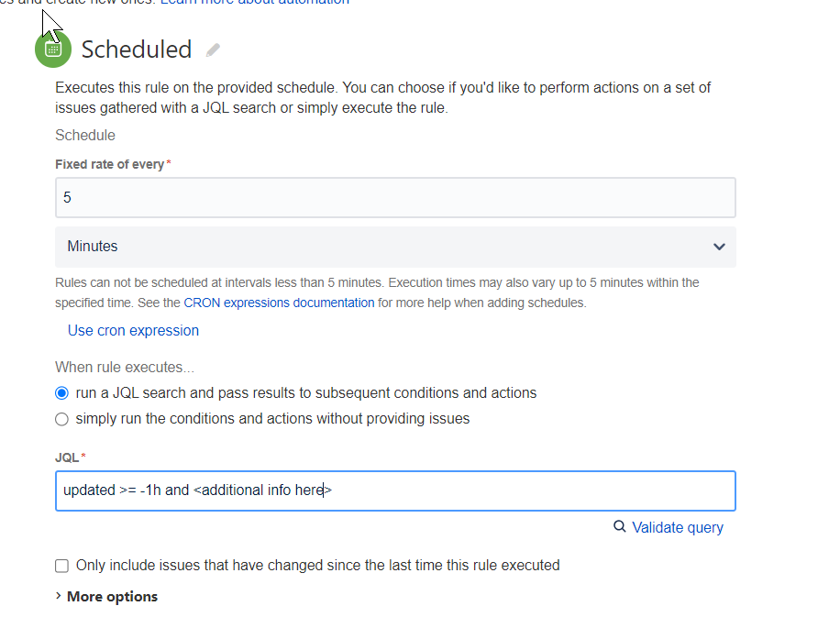This screenshot has height=628, width=840.
Task: Click the magnifying glass icon beside Validate query
Action: [x=621, y=527]
